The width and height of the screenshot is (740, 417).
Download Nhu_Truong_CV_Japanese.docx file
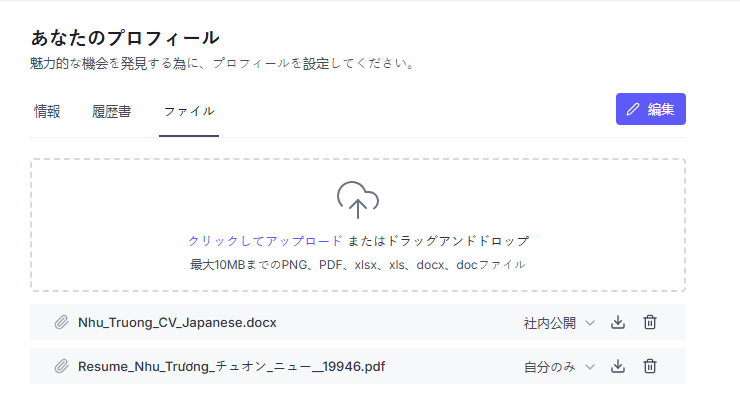(x=618, y=322)
